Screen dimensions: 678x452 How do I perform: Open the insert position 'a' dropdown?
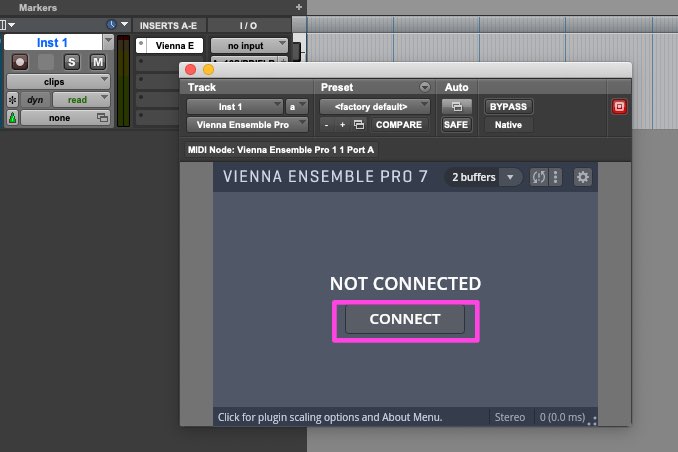297,106
